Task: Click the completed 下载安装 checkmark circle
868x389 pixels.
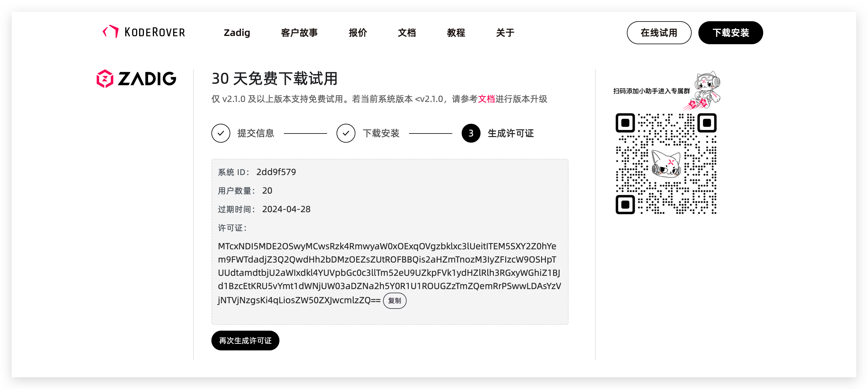Action: pos(346,133)
